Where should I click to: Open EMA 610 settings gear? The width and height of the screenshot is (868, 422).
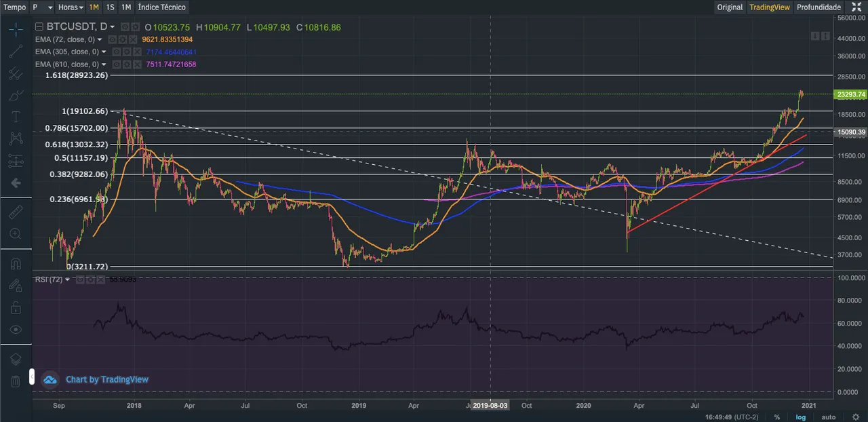(127, 64)
